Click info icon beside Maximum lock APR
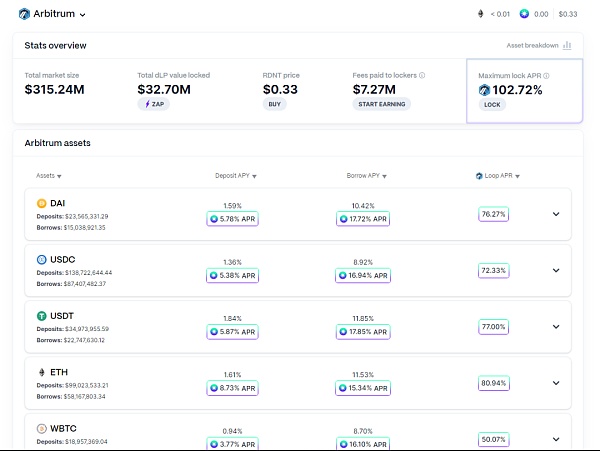Viewport: 600px width, 451px height. (x=546, y=75)
